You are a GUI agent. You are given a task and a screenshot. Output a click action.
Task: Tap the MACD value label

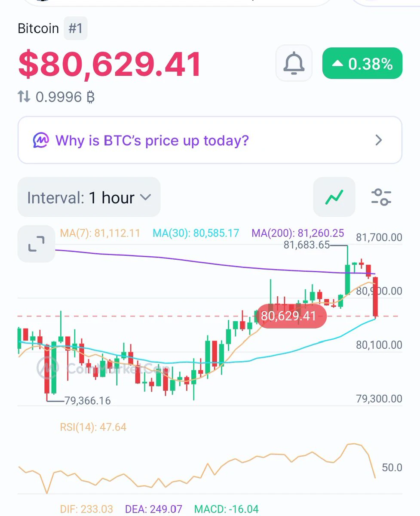pos(227,510)
